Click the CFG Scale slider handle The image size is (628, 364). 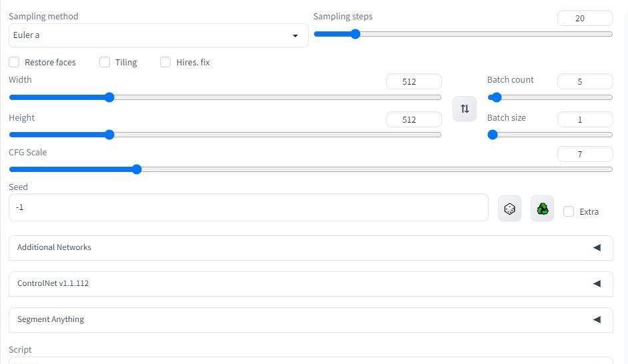point(137,169)
